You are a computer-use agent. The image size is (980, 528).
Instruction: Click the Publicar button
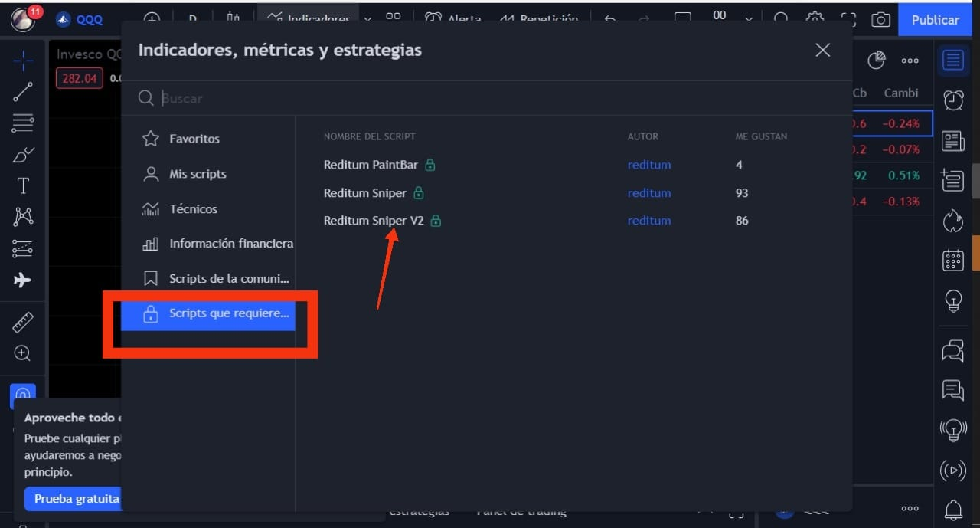[935, 20]
